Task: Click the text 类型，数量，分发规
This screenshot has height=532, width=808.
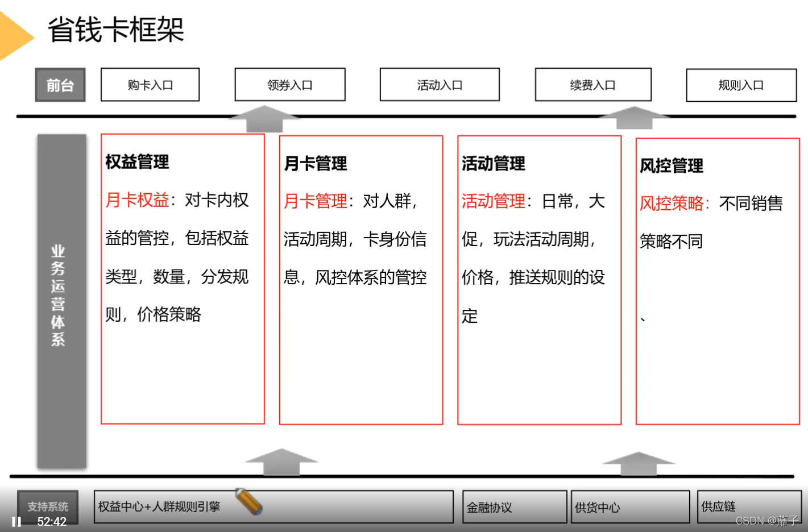Action: 177,277
